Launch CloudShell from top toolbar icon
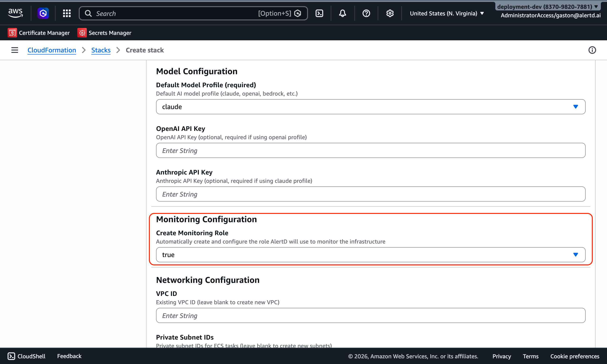Viewport: 607px width, 364px height. tap(319, 13)
